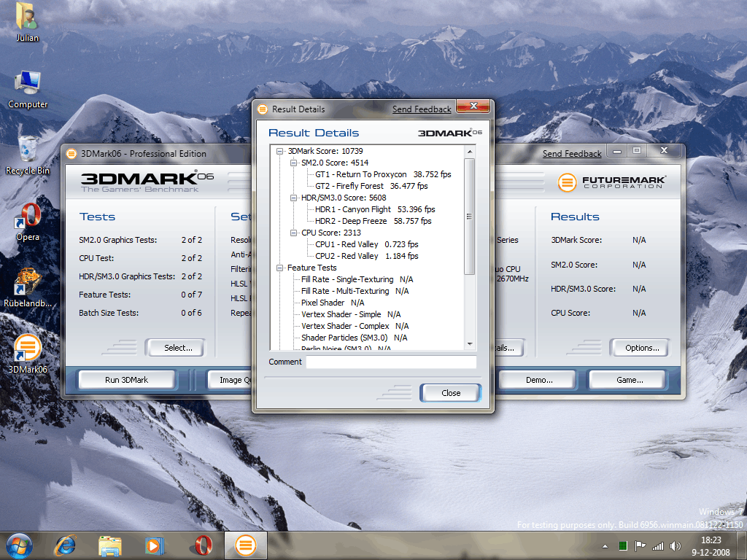This screenshot has width=747, height=560.
Task: Focus the Comment input field
Action: click(391, 362)
